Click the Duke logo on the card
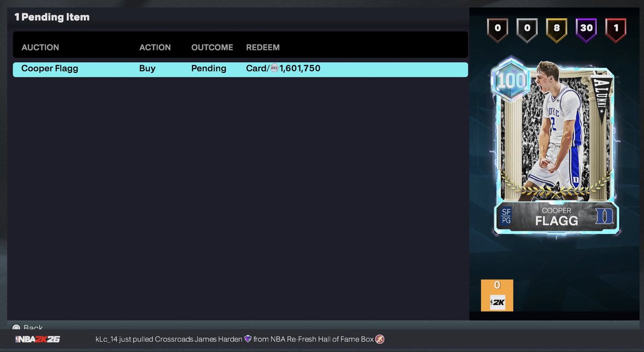Image resolution: width=644 pixels, height=352 pixels. click(x=603, y=216)
